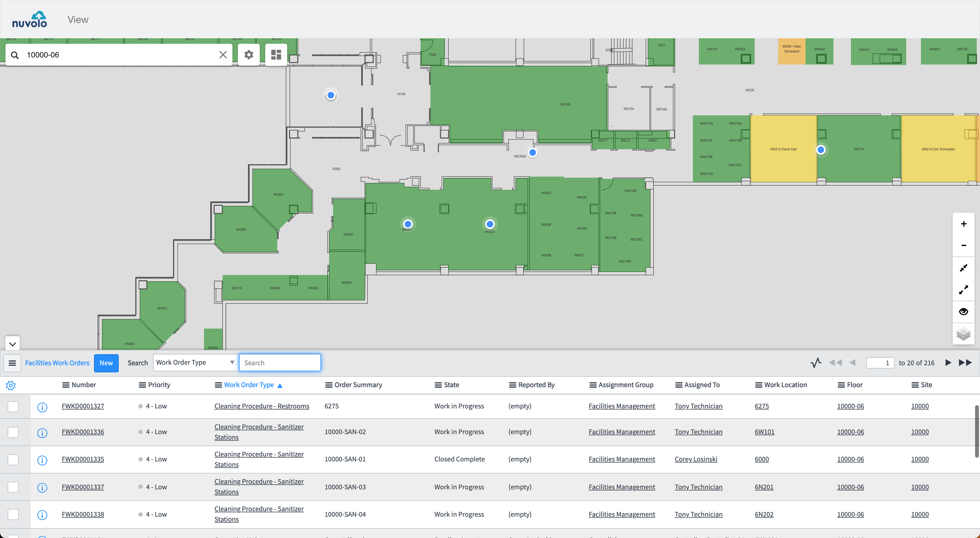Open map settings gear icon

249,55
